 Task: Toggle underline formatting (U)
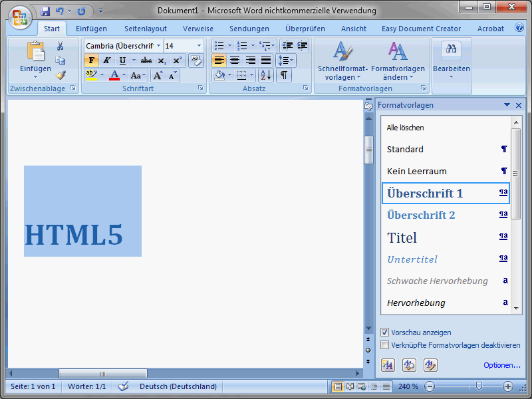(x=122, y=61)
